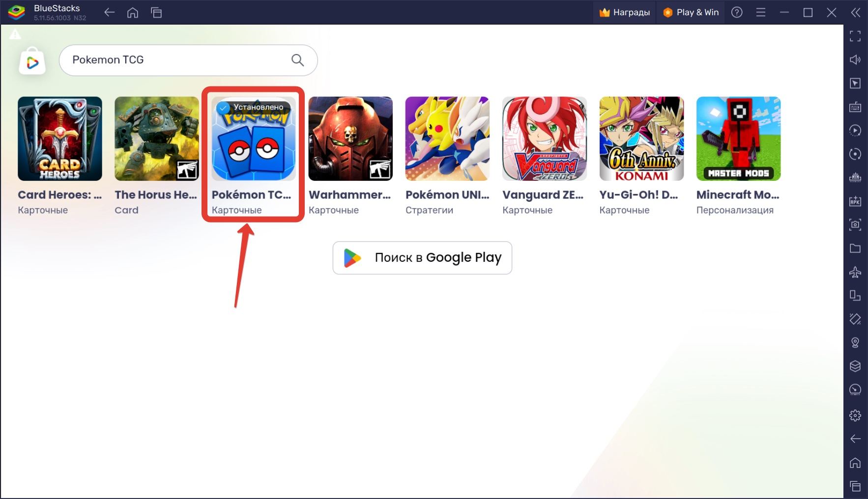
Task: Click the "Card Heroes: ..." title text
Action: (59, 194)
